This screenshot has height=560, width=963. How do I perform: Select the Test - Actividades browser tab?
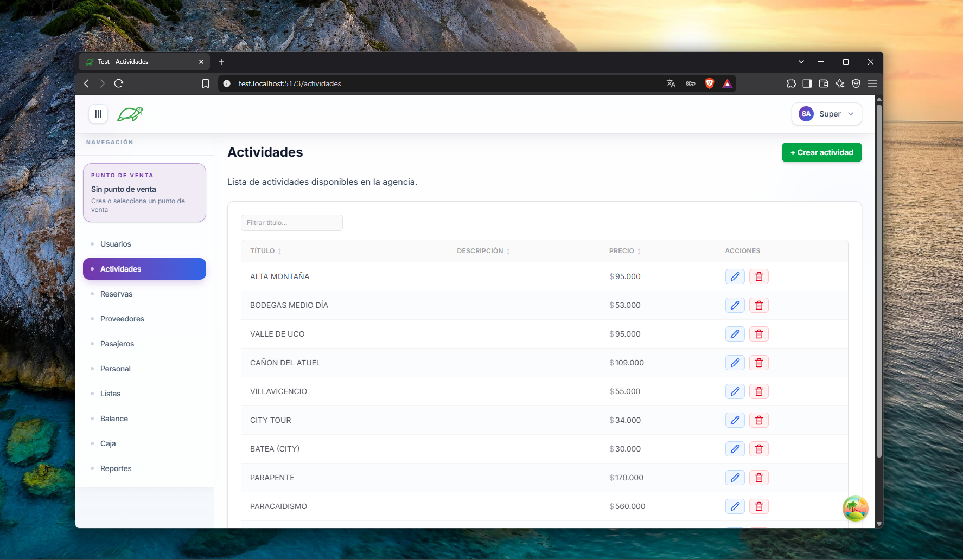tap(144, 62)
